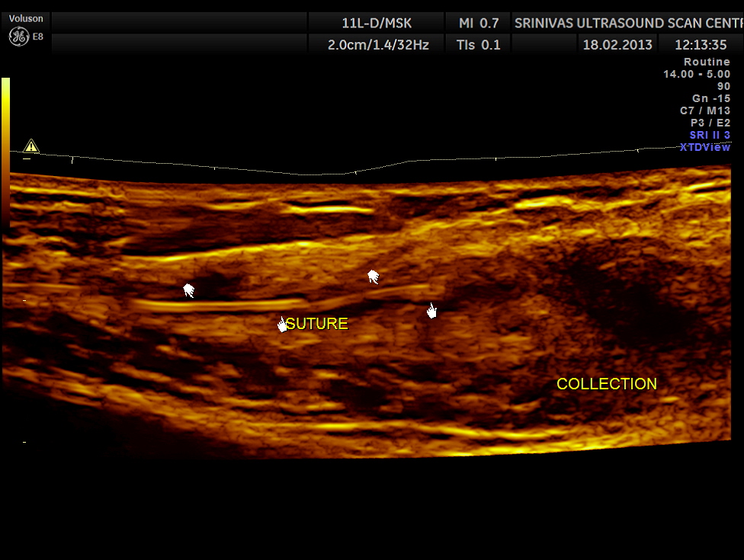Click the MI 0.7 indicator

479,23
